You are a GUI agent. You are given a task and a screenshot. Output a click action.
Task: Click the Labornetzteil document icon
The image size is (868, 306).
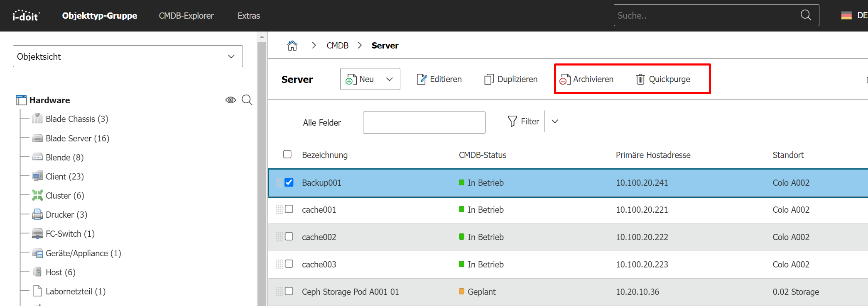click(37, 291)
